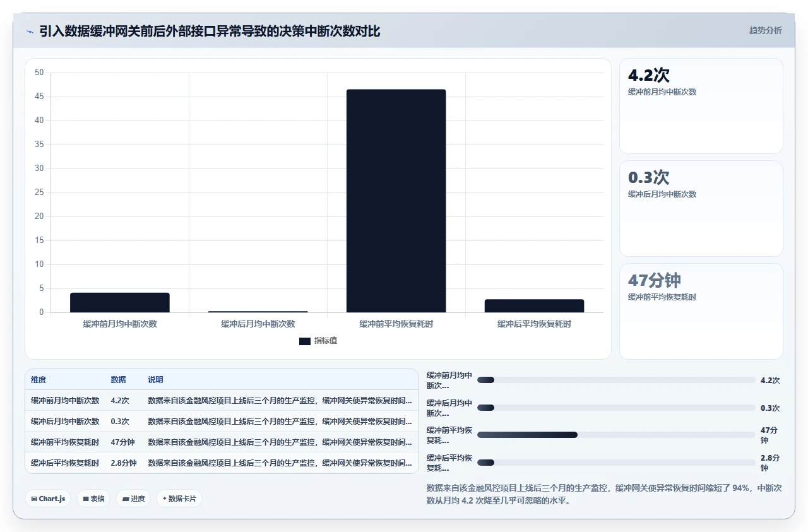808x532 pixels.
Task: Click the title bar lightning icon
Action: click(x=30, y=31)
